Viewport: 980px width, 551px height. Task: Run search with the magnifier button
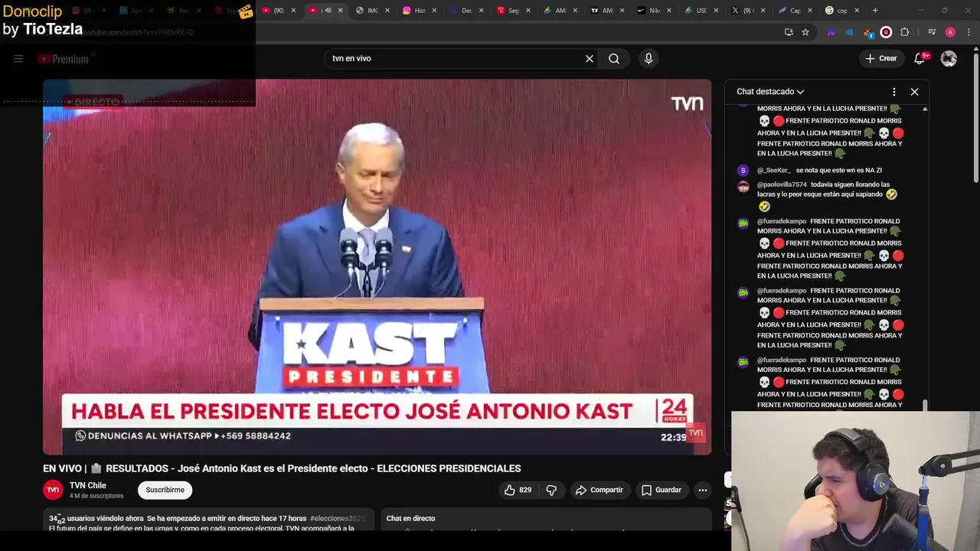pyautogui.click(x=614, y=58)
